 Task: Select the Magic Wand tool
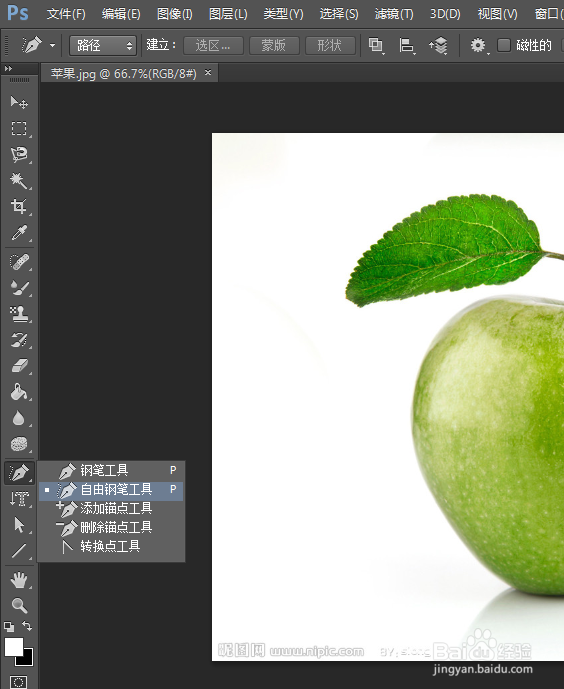point(19,180)
